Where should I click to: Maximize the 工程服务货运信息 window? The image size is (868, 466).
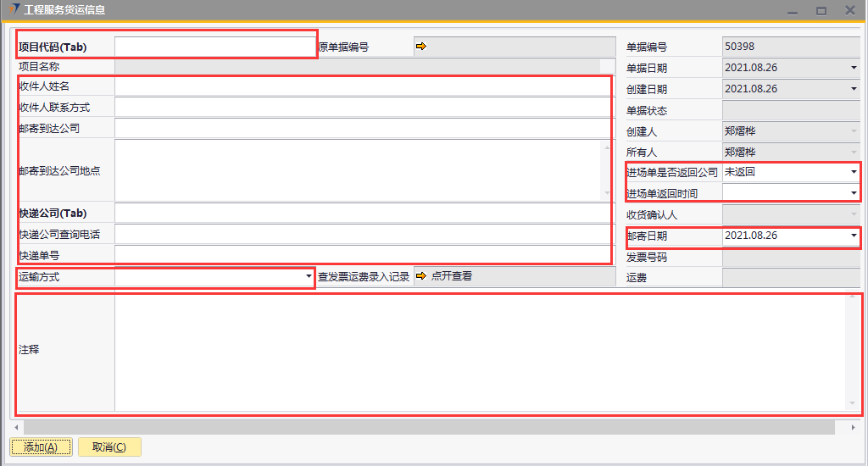[821, 11]
